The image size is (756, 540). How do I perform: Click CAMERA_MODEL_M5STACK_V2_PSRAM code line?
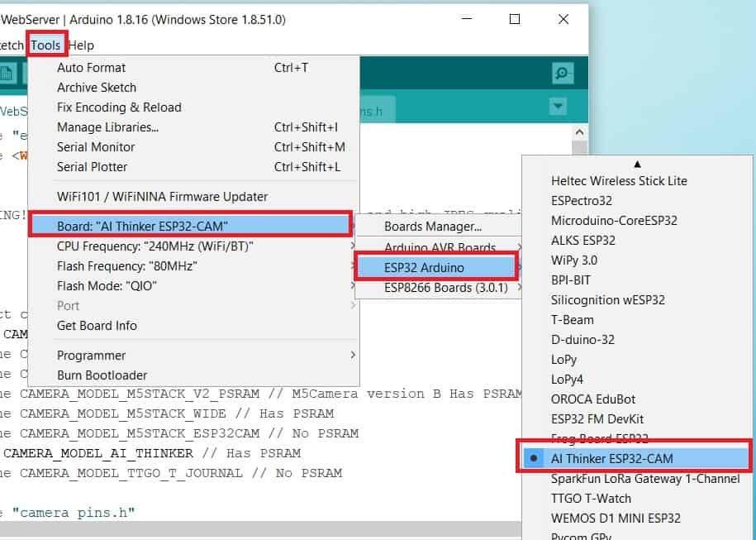click(x=261, y=394)
